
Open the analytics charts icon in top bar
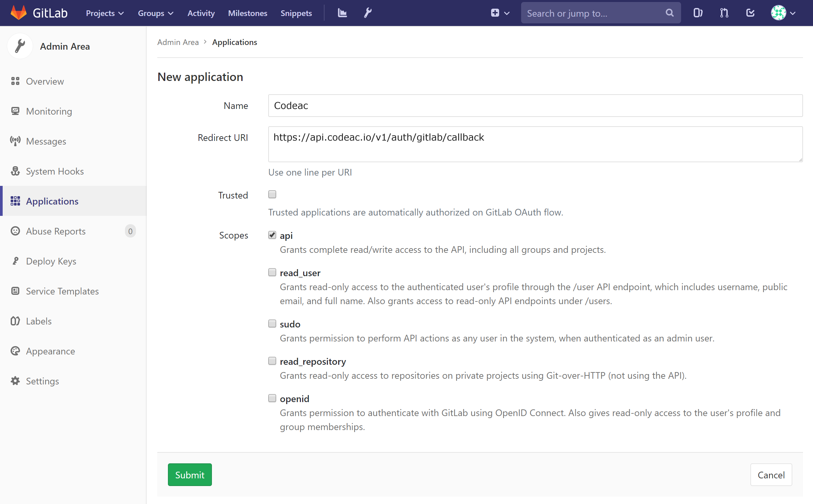[x=342, y=13]
